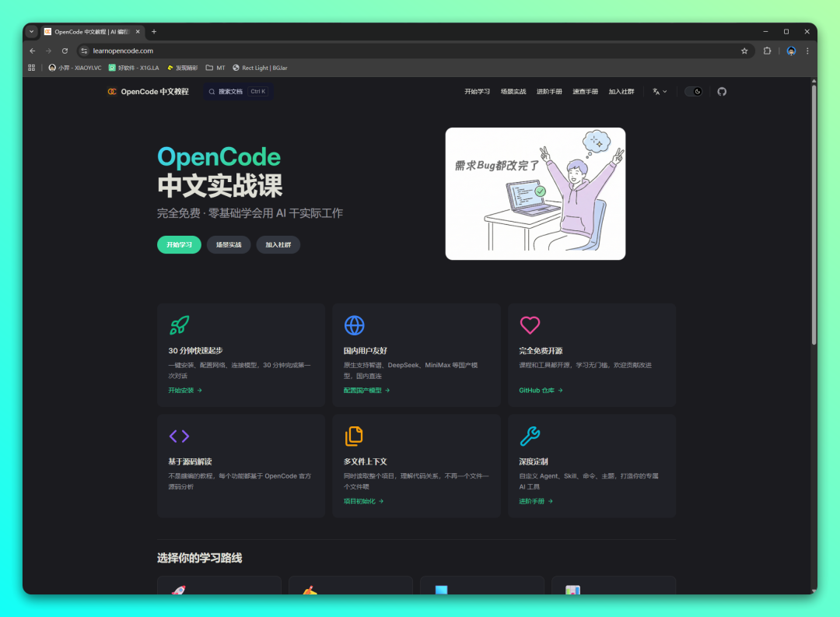This screenshot has width=840, height=617.
Task: Toggle the dark mode theme switch
Action: click(x=694, y=92)
